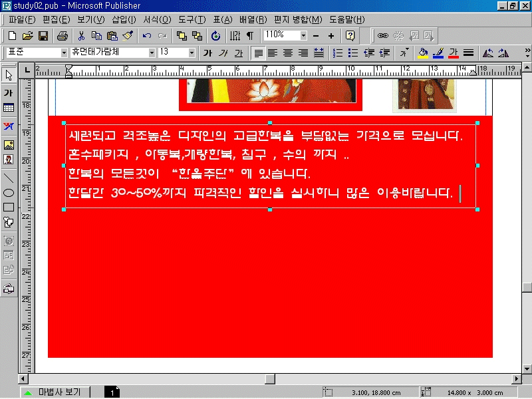The image size is (532, 399).
Task: Select the table frame tool
Action: coord(9,108)
